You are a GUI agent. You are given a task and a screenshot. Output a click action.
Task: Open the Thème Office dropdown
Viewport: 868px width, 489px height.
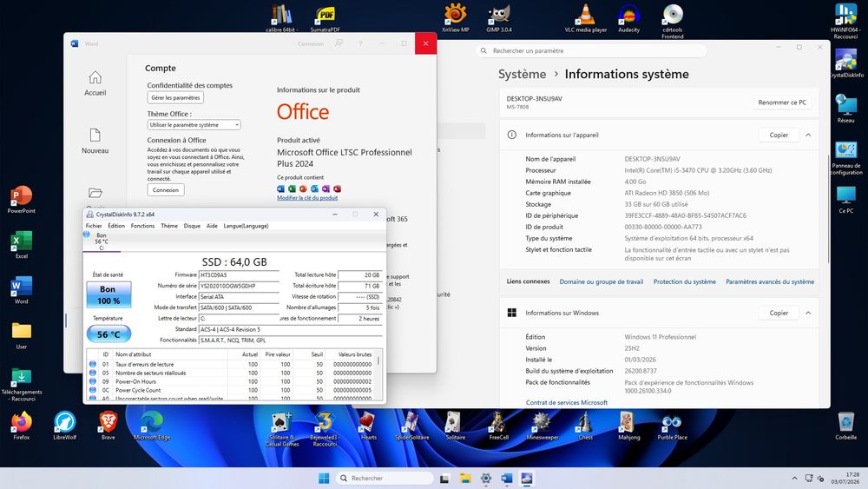(x=194, y=124)
